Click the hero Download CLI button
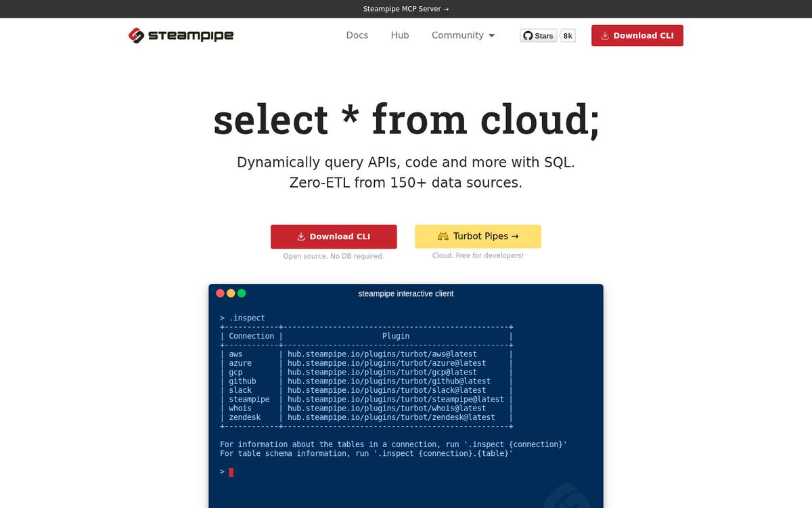Screen dimensions: 812x508 [334, 236]
